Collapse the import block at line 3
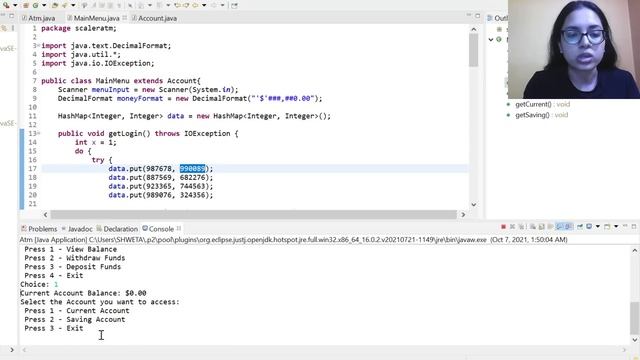This screenshot has height=360, width=640. pyautogui.click(x=38, y=45)
